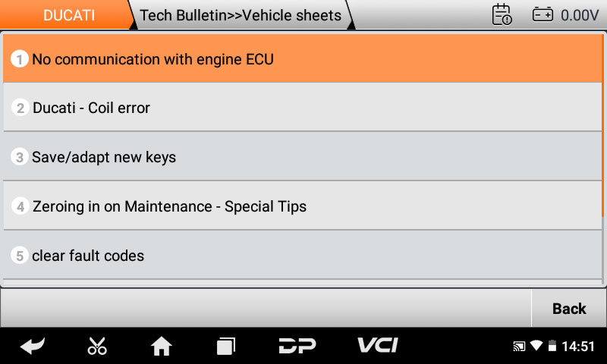Open 'No communication with engine ECU'
Viewport: 607px width, 364px height.
coord(302,58)
